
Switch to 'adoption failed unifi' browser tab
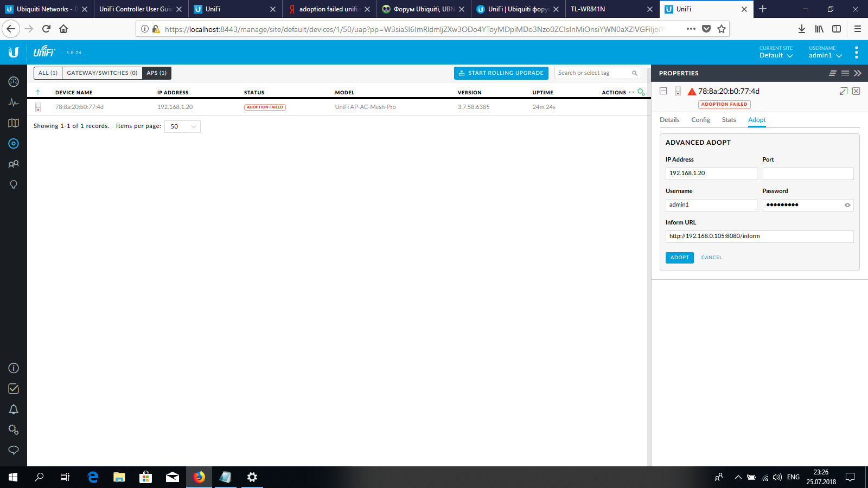point(328,9)
